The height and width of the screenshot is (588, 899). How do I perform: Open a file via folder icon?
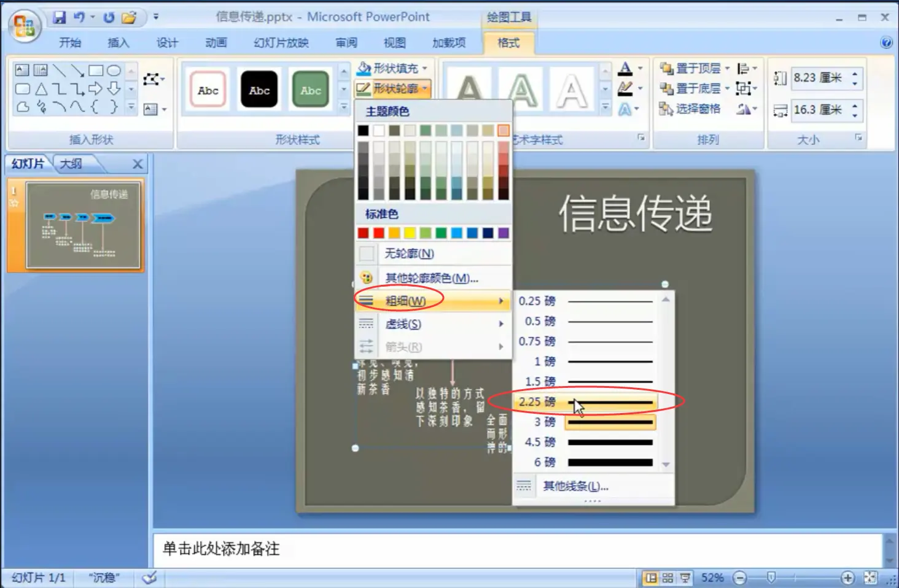click(129, 17)
